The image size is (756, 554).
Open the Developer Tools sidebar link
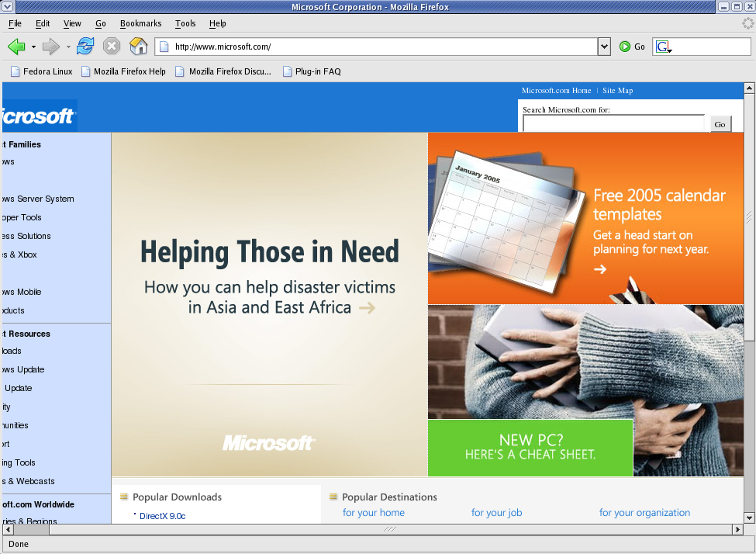[x=22, y=217]
